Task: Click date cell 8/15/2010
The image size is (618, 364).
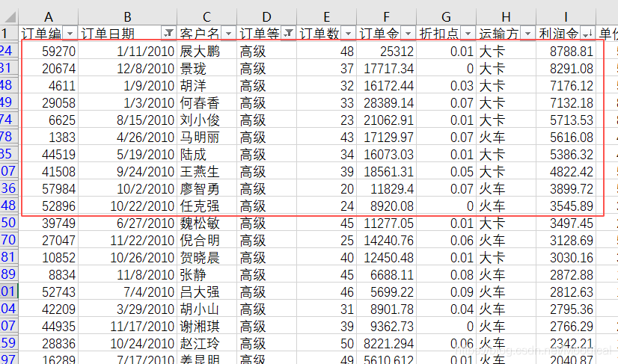Action: click(145, 120)
